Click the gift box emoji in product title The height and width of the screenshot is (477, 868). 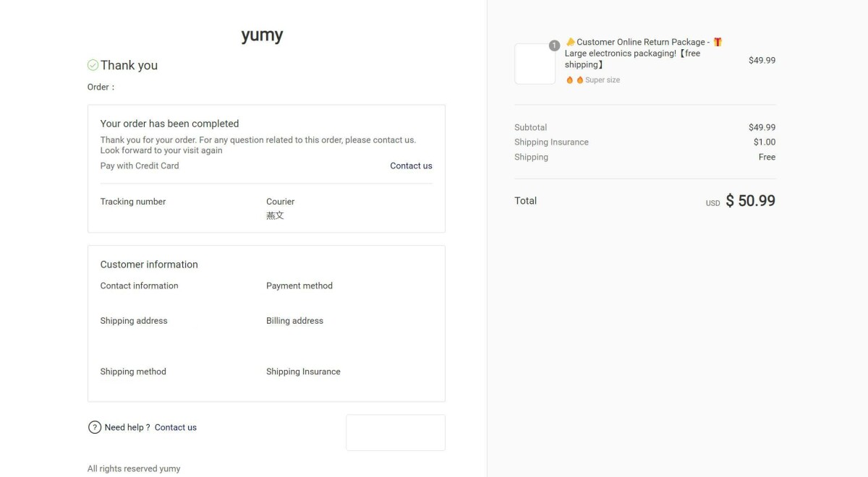718,42
